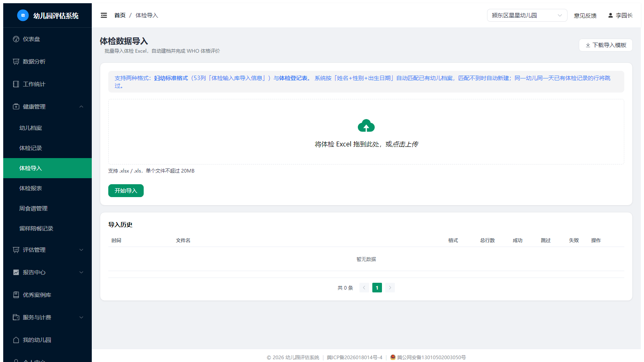644x362 pixels.
Task: Click the 优秀案例库 sidebar icon
Action: [x=16, y=295]
